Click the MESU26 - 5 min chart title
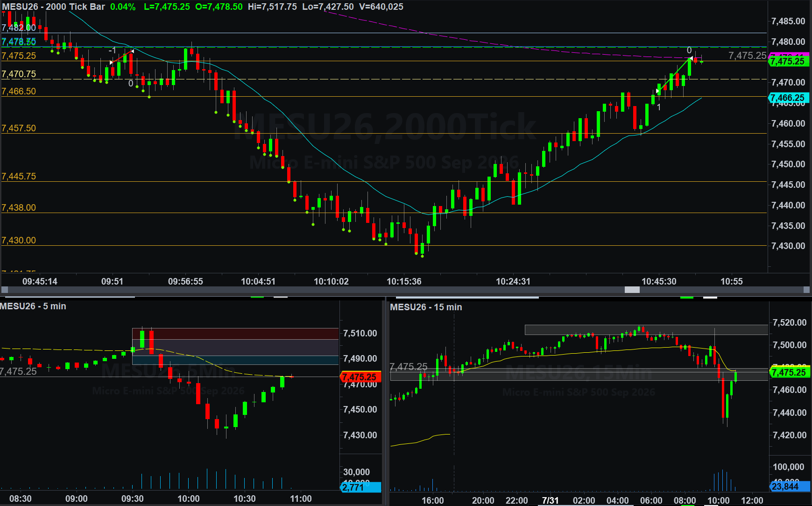Image resolution: width=812 pixels, height=506 pixels. [x=33, y=306]
